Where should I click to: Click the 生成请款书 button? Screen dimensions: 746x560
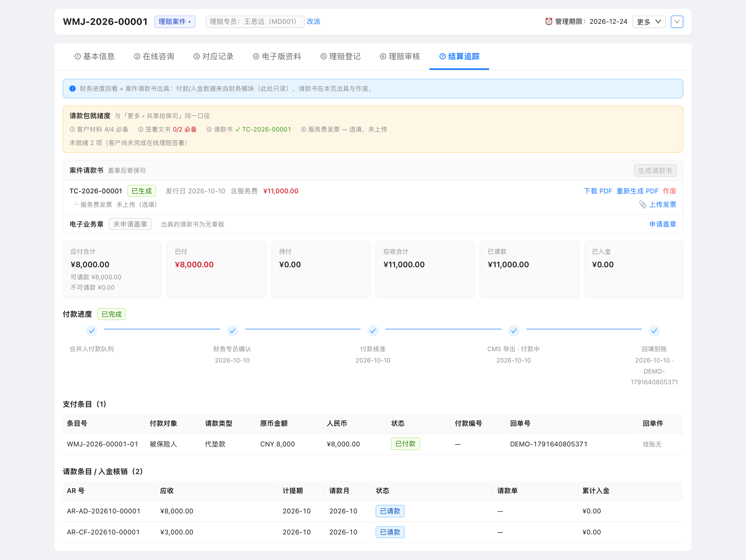655,171
